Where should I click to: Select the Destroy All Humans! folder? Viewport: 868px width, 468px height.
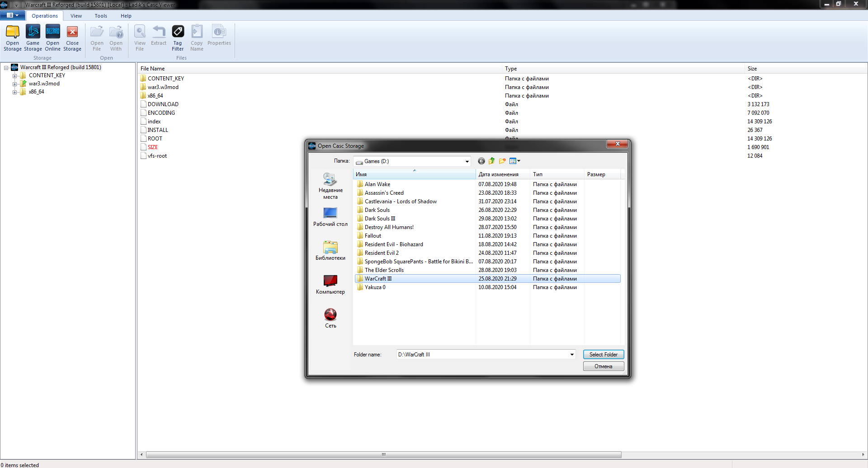(x=389, y=227)
